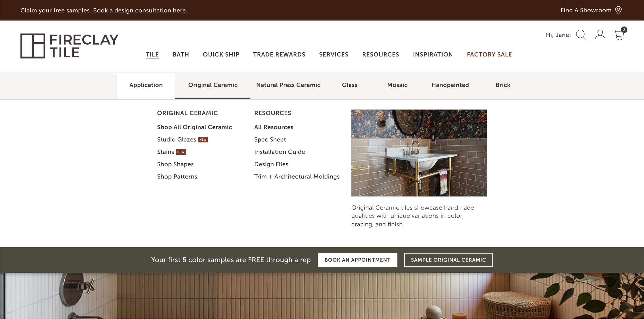Viewport: 644px width, 319px height.
Task: Open the Trim + Architectural Moldings resource
Action: click(297, 177)
